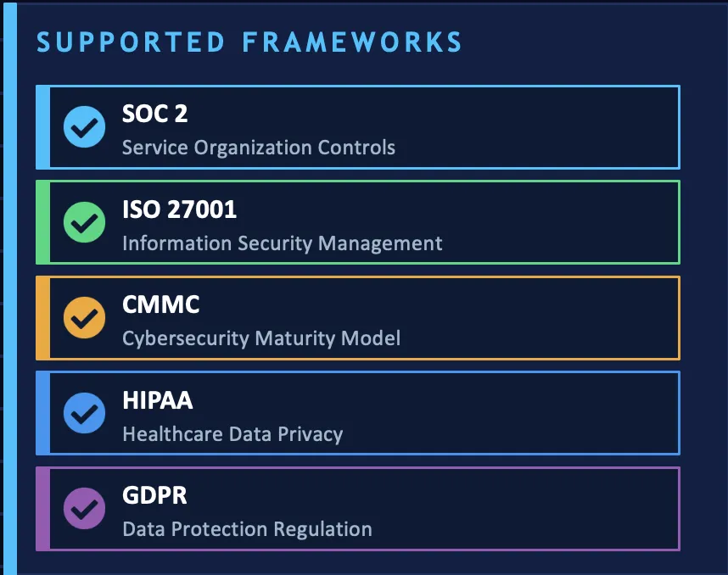Viewport: 728px width, 575px height.
Task: Select the ISO 27001 framework title
Action: [x=179, y=209]
